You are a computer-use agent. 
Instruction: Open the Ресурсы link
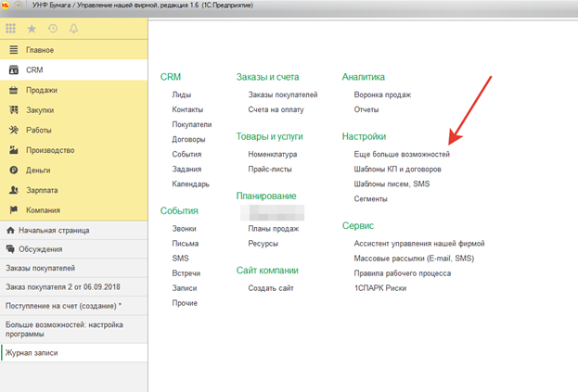263,244
